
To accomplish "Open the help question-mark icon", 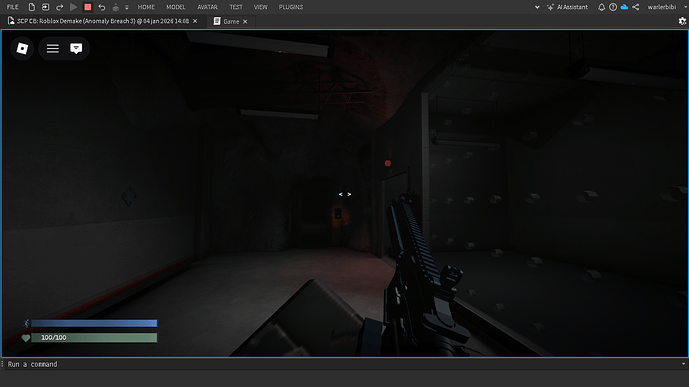I will (613, 7).
